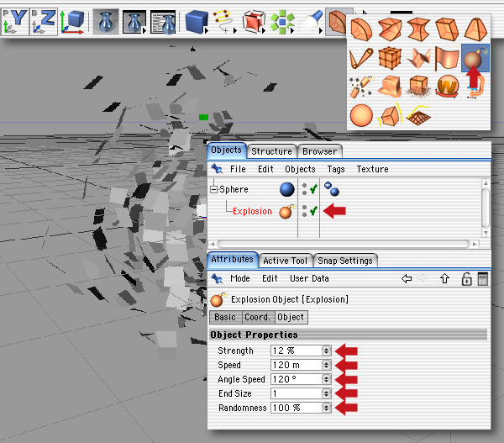Switch to the Structure tab
This screenshot has width=504, height=443.
click(271, 151)
